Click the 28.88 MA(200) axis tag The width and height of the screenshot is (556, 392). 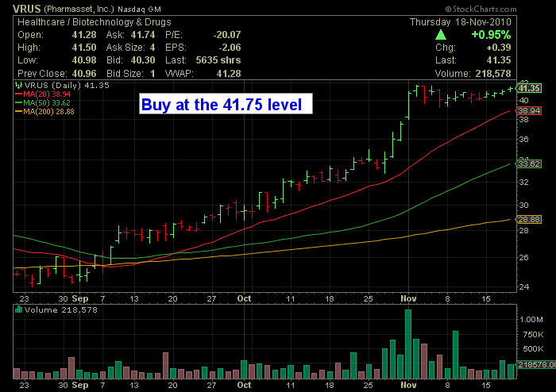530,217
